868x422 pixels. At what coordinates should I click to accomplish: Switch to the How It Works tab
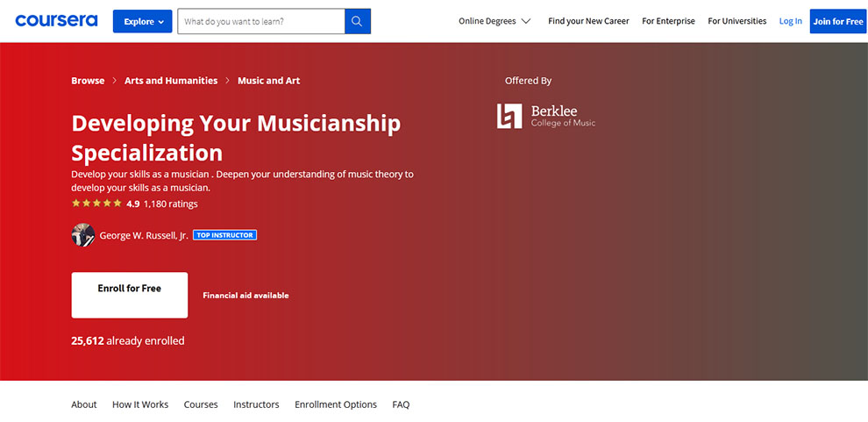pos(140,404)
